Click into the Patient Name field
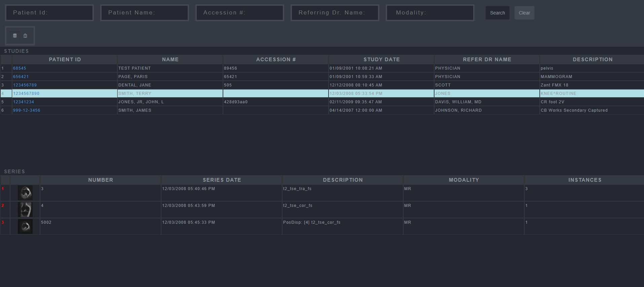Screen dimensions: 644x287 tap(145, 13)
